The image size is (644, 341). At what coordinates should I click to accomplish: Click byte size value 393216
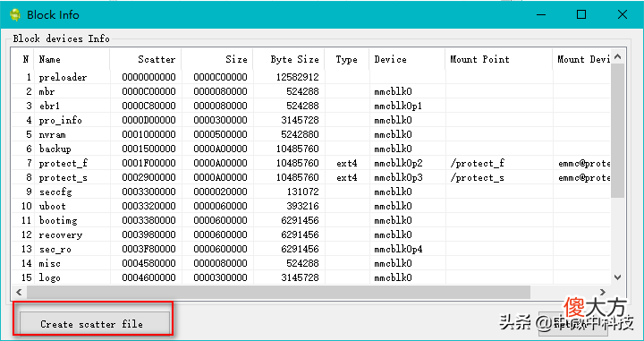click(302, 206)
